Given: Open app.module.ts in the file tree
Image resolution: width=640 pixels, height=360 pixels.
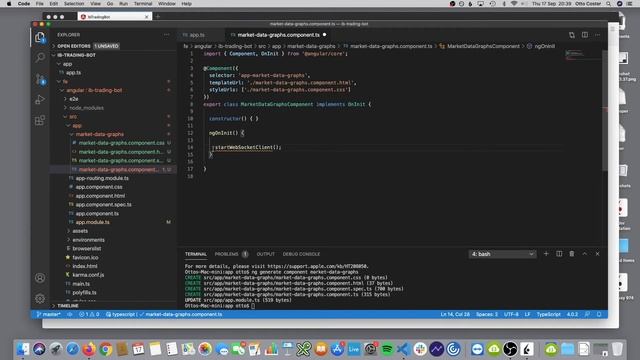Looking at the screenshot, I should 93,222.
